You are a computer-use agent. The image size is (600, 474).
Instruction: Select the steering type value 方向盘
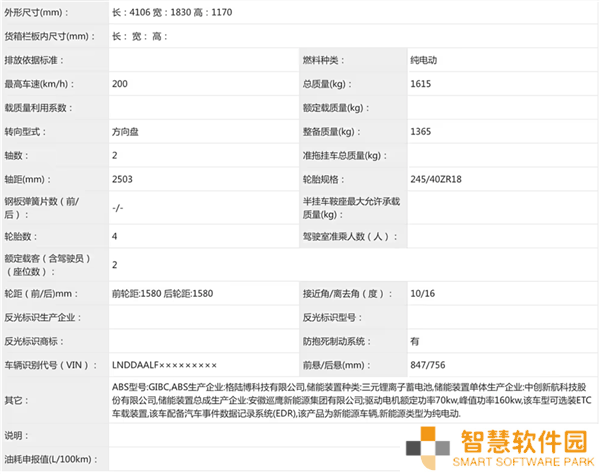[x=125, y=132]
